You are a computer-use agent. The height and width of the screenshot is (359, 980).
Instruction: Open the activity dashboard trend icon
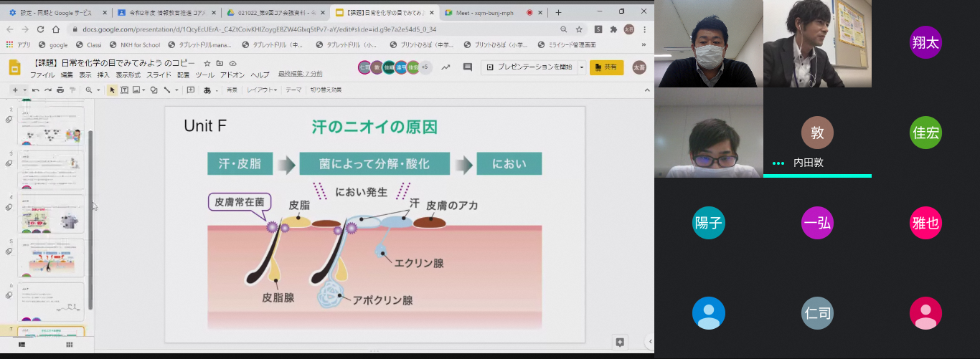tap(446, 67)
